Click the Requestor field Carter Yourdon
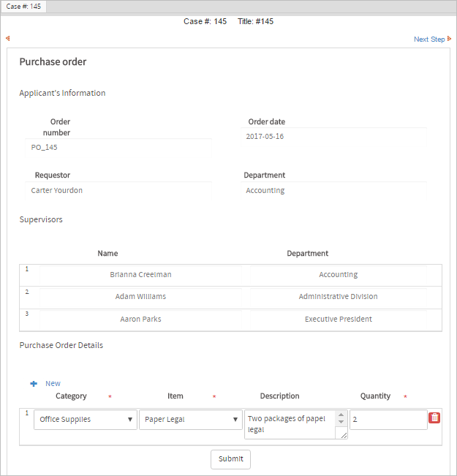457x476 pixels. (117, 191)
